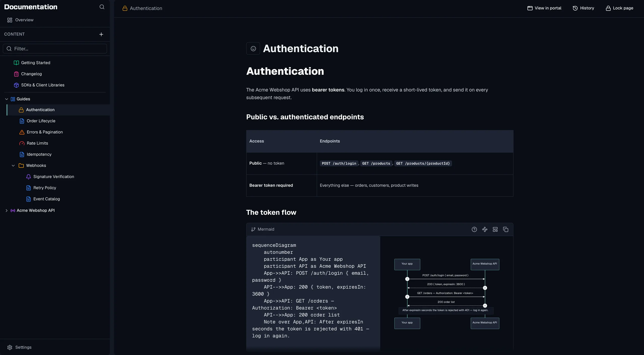Change page emoji icon next to title
The width and height of the screenshot is (644, 355).
tap(253, 48)
